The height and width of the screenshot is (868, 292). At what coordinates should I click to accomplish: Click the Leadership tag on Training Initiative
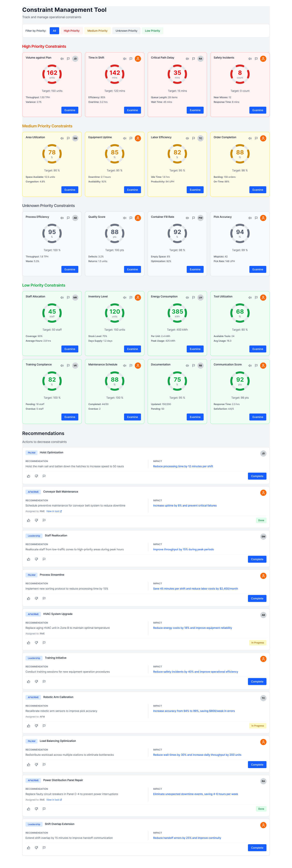pyautogui.click(x=34, y=658)
